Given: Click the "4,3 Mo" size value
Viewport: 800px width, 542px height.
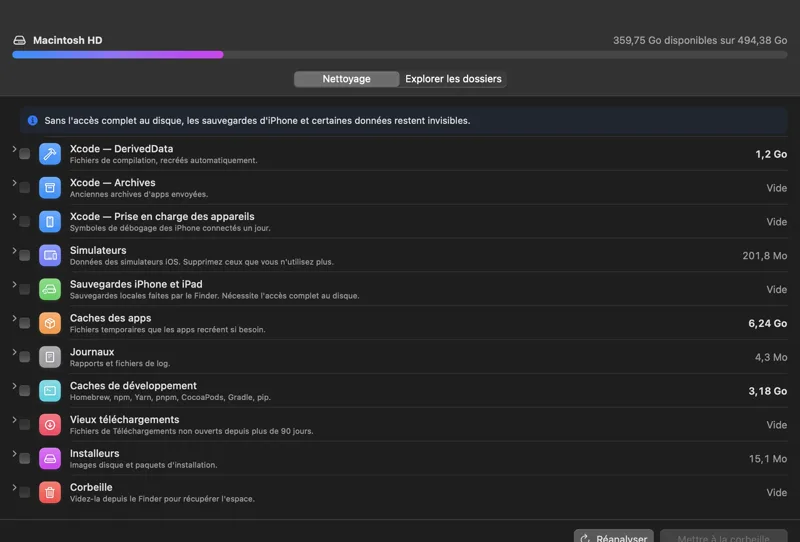Looking at the screenshot, I should tap(771, 357).
